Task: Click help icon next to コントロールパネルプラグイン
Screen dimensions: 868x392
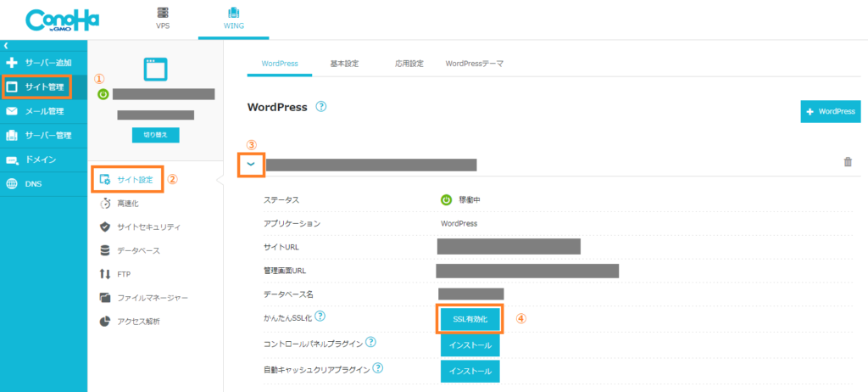Action: pos(371,342)
